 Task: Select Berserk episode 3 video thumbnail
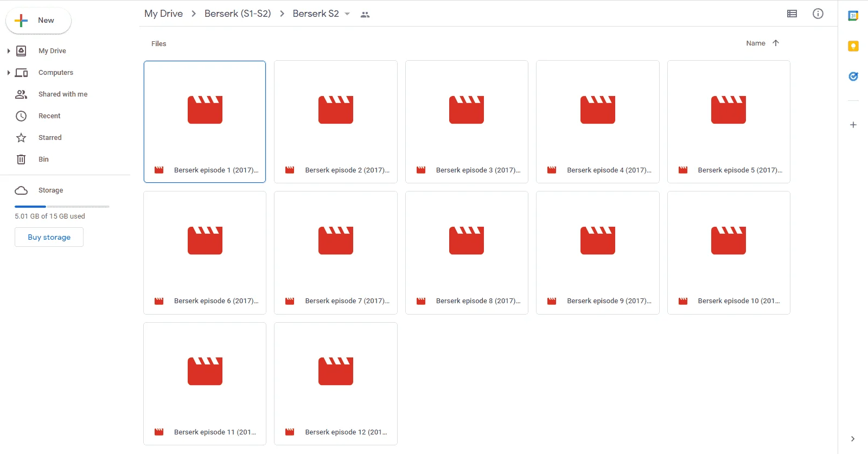click(x=467, y=110)
